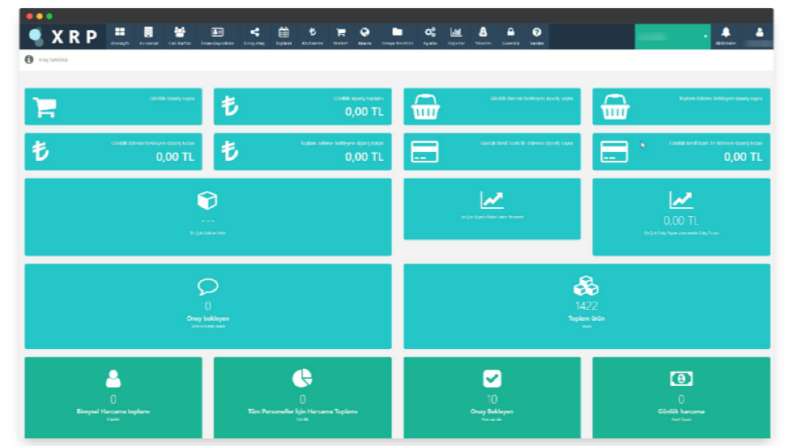This screenshot has width=793, height=446.
Task: Open daily payment-pending order amount lira card
Action: point(113,152)
